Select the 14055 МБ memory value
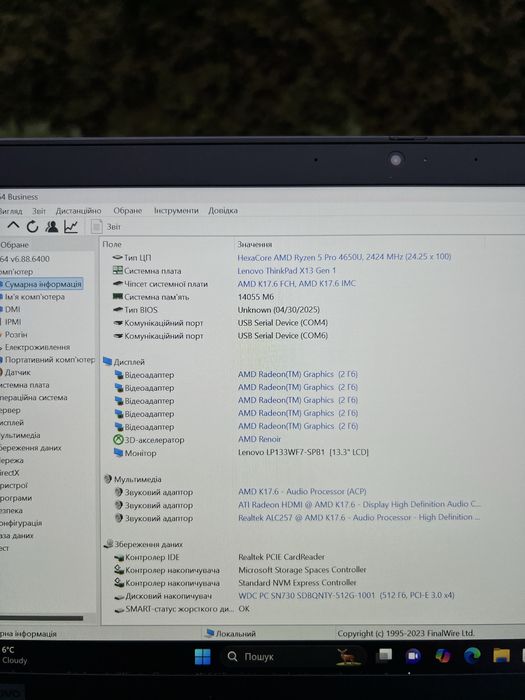Image resolution: width=525 pixels, height=700 pixels. point(256,296)
